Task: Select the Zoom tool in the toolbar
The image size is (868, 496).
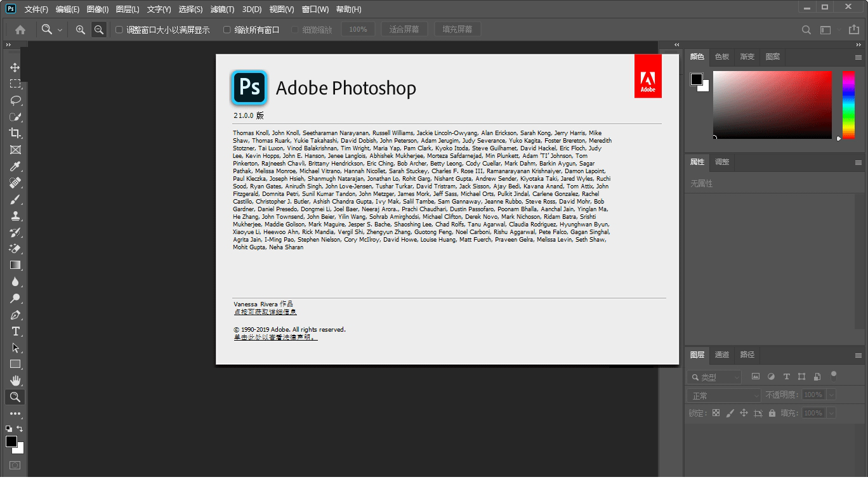Action: tap(16, 397)
